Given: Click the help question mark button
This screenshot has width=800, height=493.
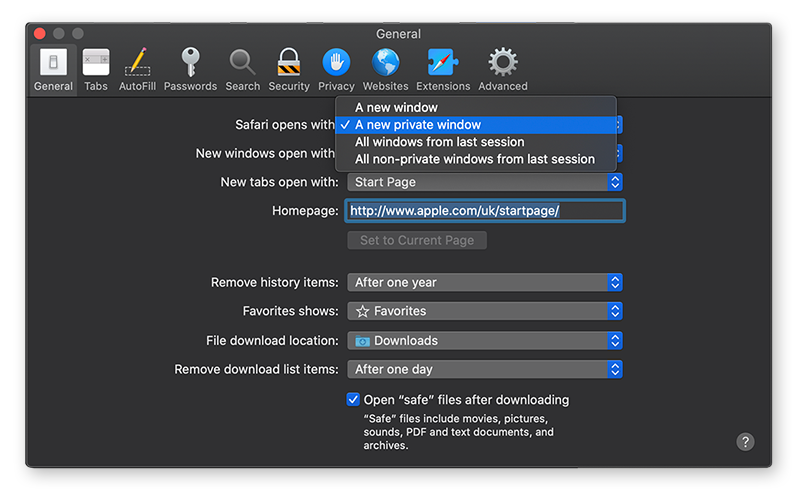Looking at the screenshot, I should click(745, 441).
